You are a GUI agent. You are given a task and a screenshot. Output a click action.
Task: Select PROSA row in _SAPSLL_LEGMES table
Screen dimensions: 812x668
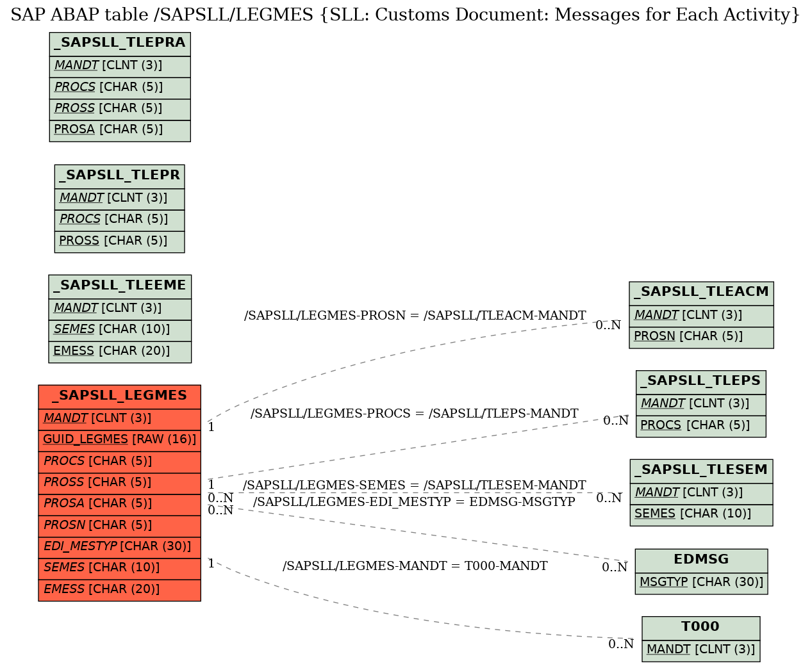coord(120,505)
